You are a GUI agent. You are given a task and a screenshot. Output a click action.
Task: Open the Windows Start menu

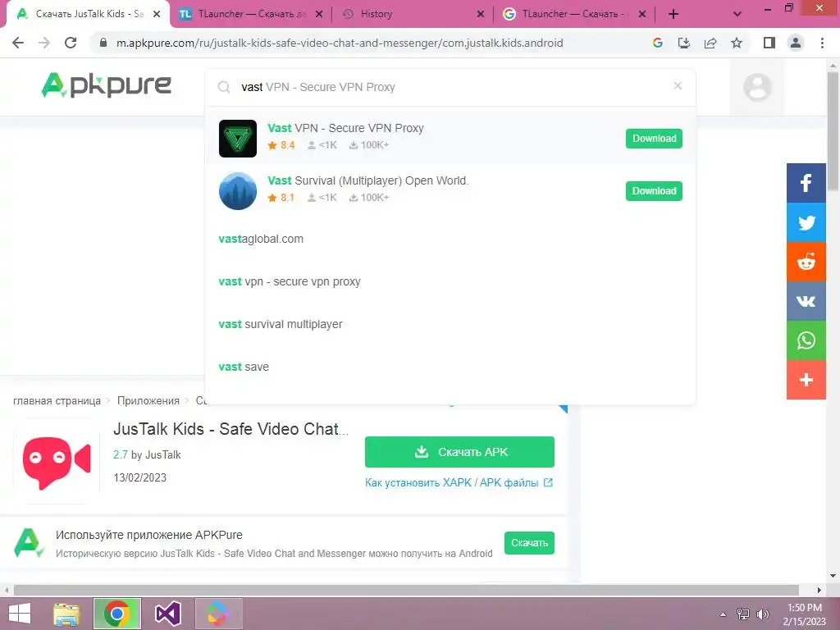(x=20, y=614)
